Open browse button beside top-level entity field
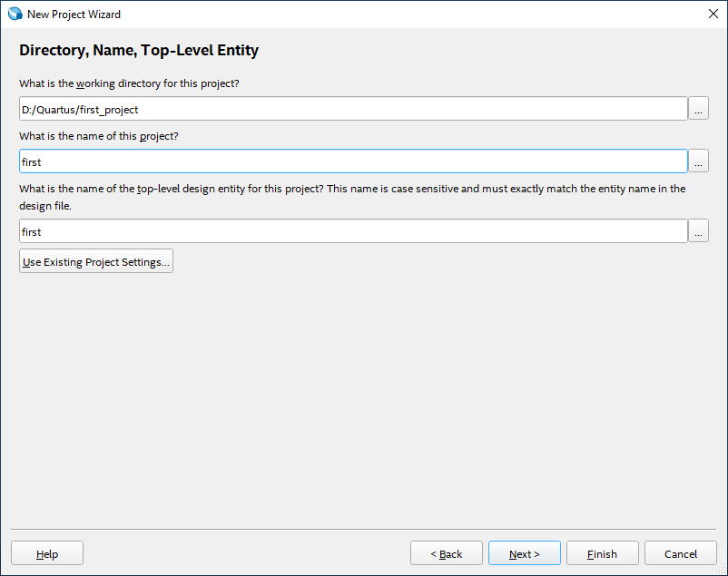Viewport: 728px width, 576px height. click(698, 231)
